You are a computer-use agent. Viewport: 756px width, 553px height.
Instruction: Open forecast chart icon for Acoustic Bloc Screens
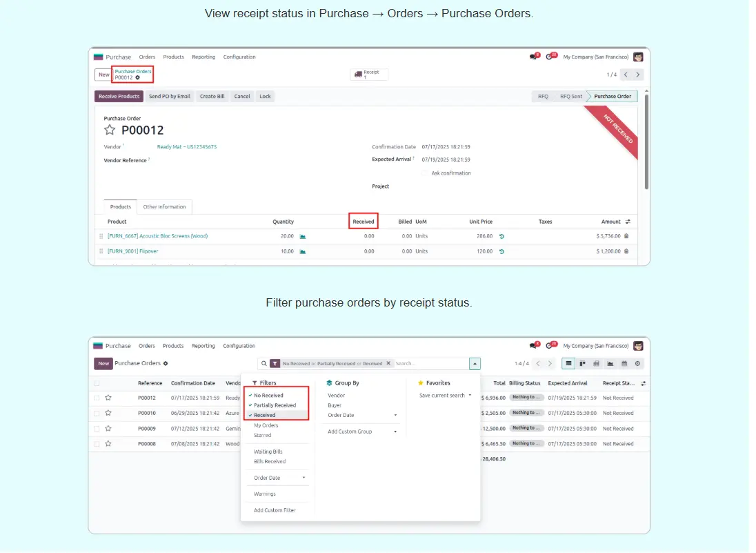click(x=302, y=236)
